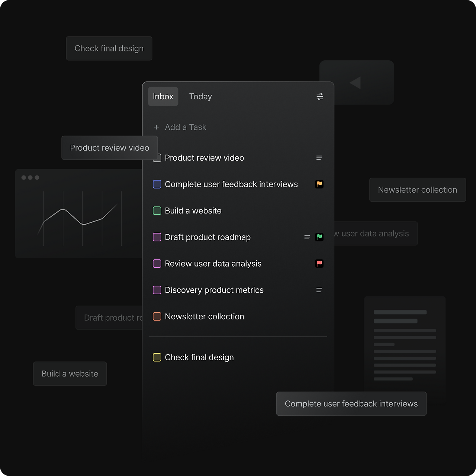Open the description icon on Draft product roadmap
Viewport: 476px width, 476px height.
pos(307,237)
